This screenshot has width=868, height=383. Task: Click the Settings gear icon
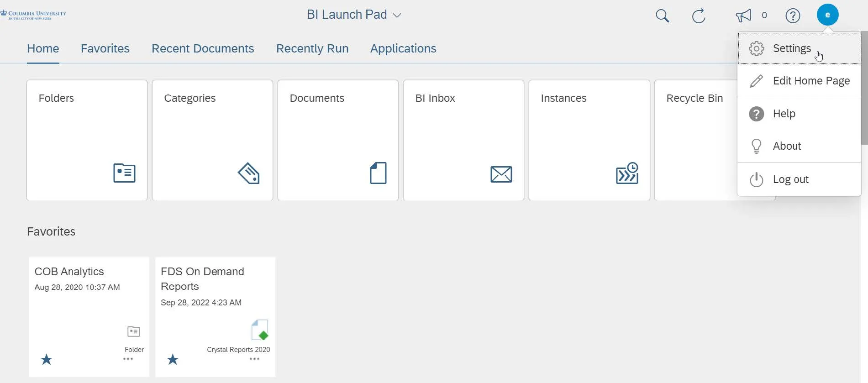pos(756,48)
